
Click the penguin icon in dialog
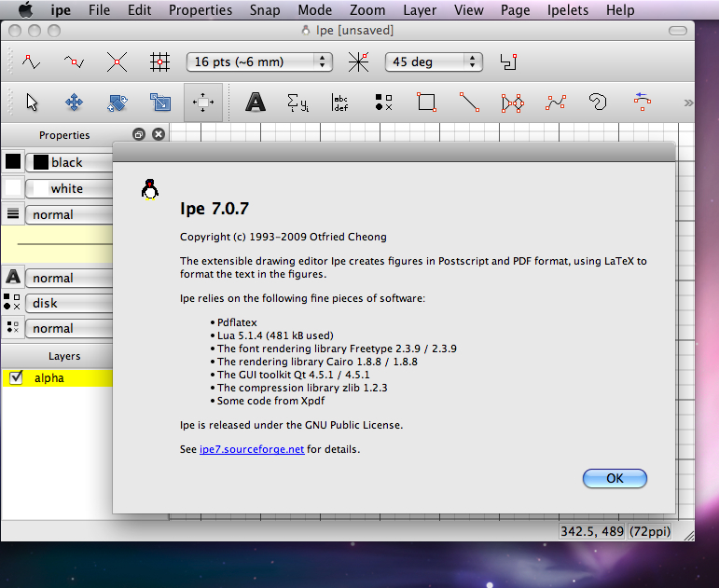pyautogui.click(x=150, y=189)
